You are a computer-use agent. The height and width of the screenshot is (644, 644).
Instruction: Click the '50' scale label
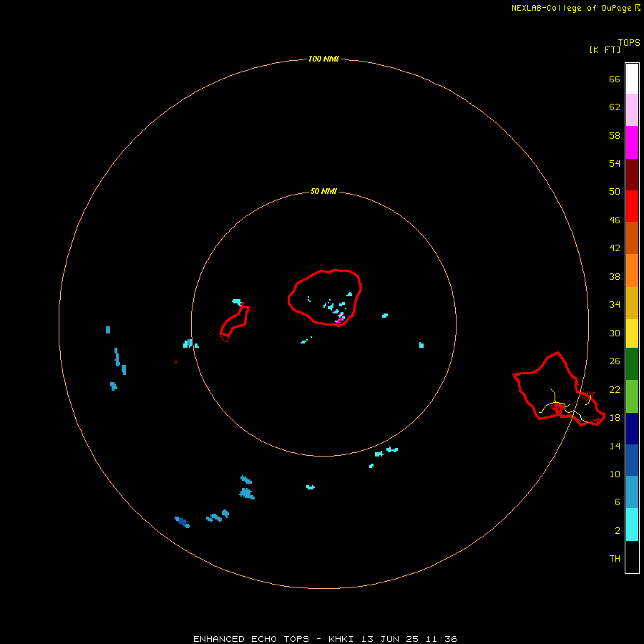tap(615, 192)
